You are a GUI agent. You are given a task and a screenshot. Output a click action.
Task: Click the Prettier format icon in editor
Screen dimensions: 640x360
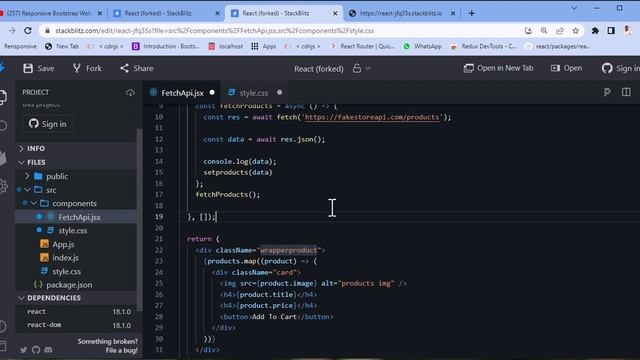(x=607, y=92)
